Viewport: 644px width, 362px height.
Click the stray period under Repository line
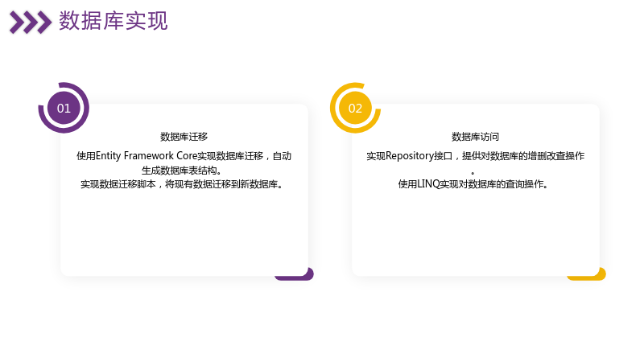click(x=473, y=173)
